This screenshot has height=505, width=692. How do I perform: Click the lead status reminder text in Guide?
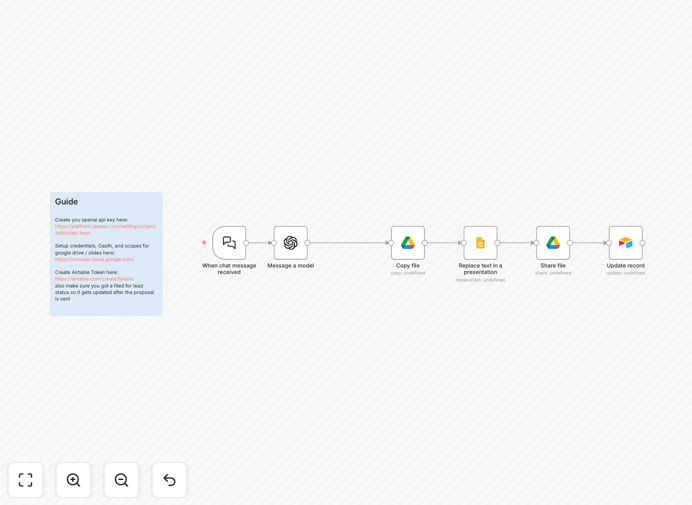(x=104, y=292)
